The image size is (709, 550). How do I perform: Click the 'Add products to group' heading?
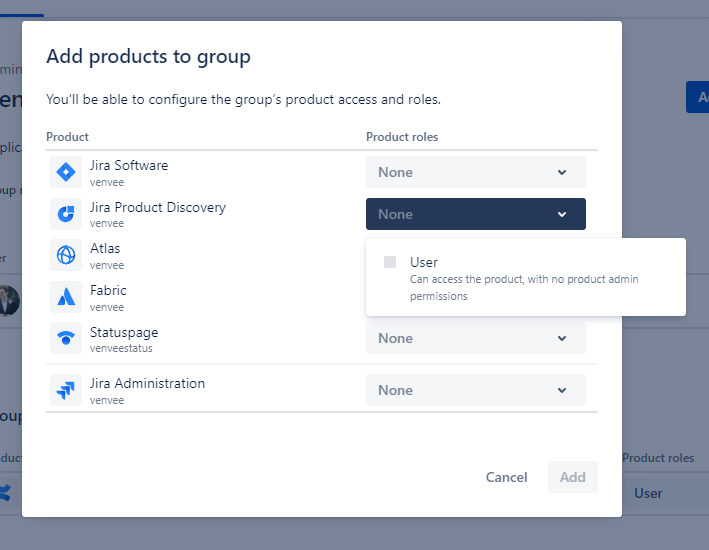(x=148, y=57)
